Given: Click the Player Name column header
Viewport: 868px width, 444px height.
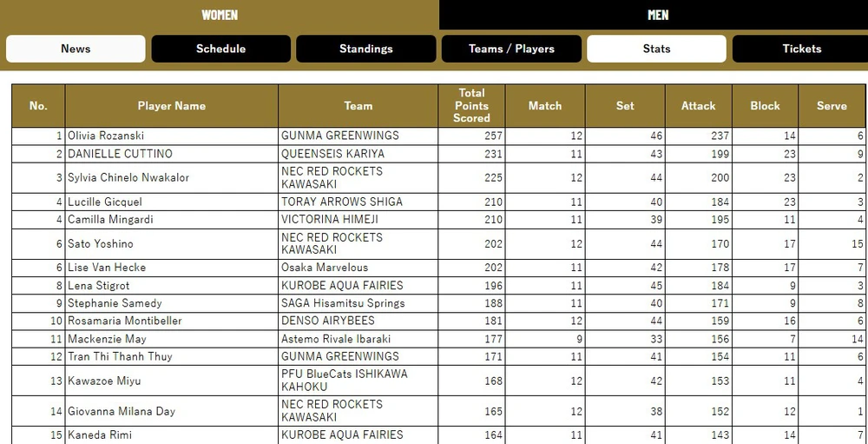Looking at the screenshot, I should pyautogui.click(x=171, y=106).
